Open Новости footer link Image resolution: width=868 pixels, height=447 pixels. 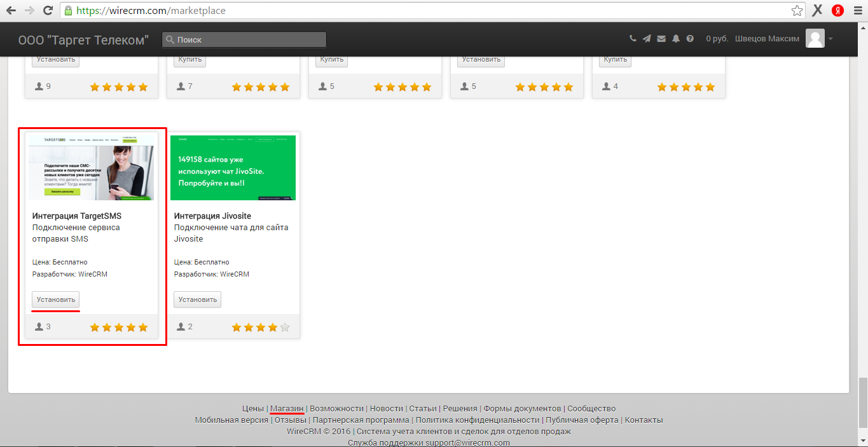[387, 409]
